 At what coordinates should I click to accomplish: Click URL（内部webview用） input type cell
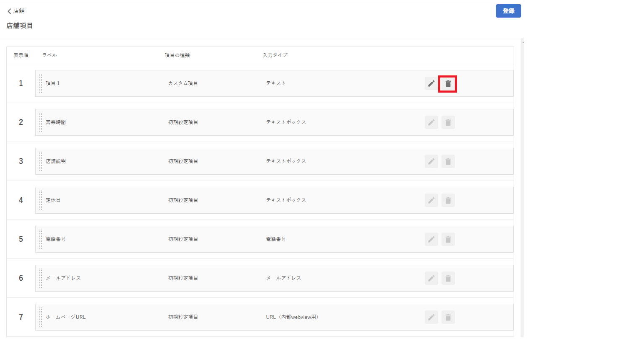coord(292,317)
